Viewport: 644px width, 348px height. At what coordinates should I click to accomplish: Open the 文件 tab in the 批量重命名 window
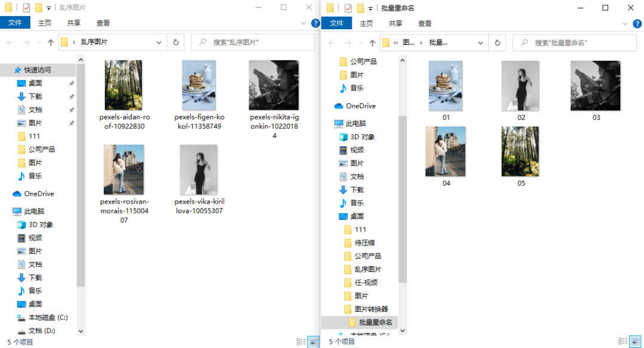(x=336, y=23)
